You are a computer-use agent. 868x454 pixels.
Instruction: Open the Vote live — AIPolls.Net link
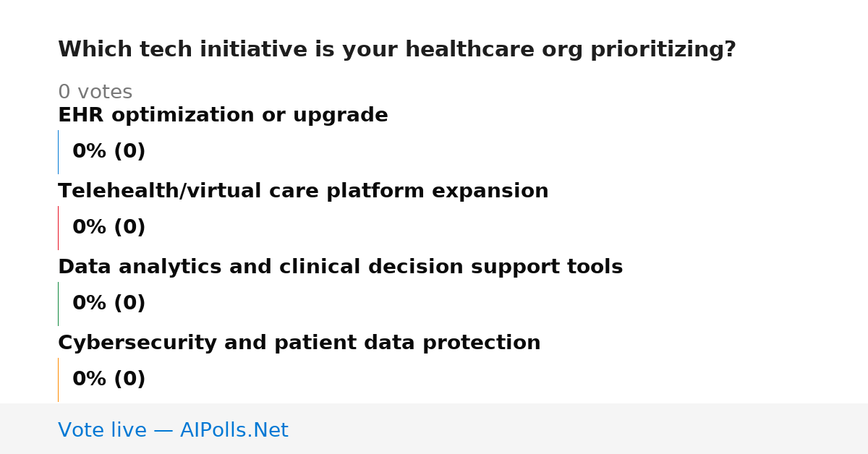(173, 430)
